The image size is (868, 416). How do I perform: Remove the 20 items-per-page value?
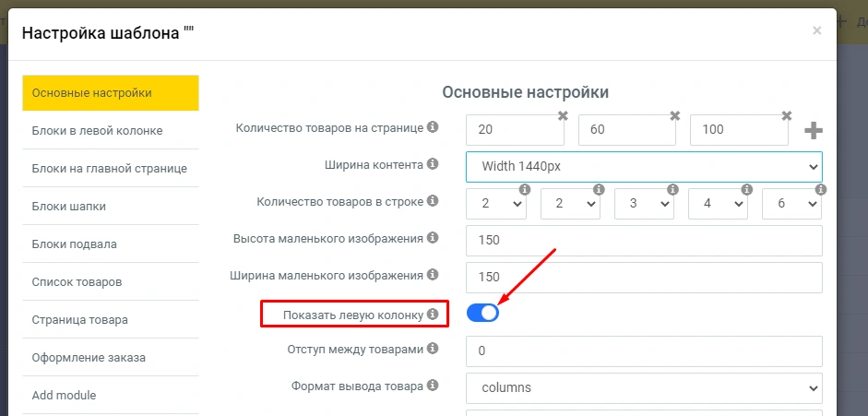tap(563, 116)
